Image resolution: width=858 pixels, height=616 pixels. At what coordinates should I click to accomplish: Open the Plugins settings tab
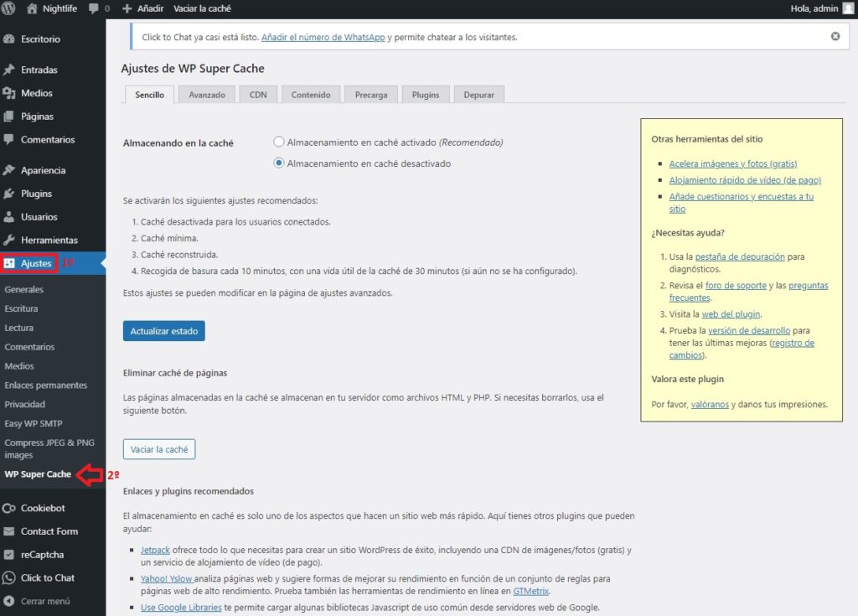[x=425, y=95]
